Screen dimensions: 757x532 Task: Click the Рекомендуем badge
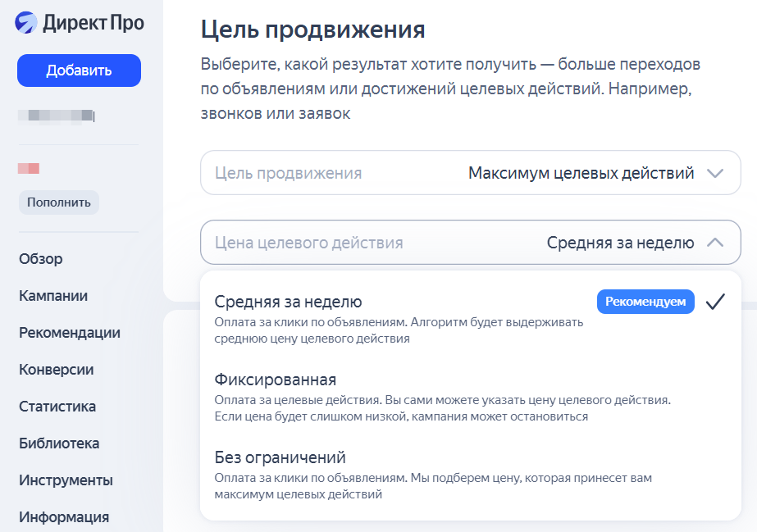645,302
